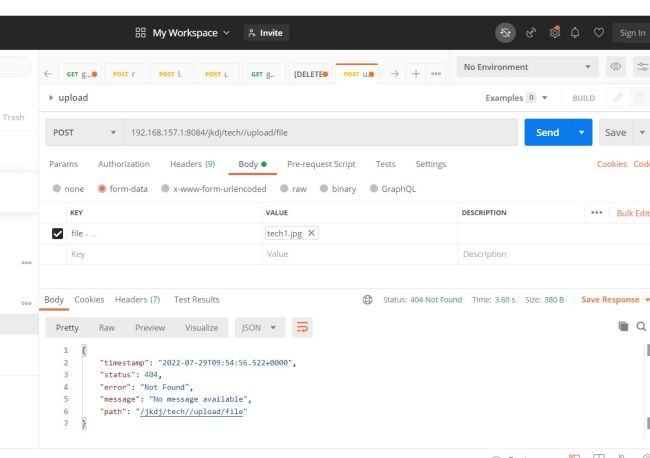This screenshot has height=458, width=650.
Task: Click the upper sidebar three-dots icon
Action: [x=27, y=262]
